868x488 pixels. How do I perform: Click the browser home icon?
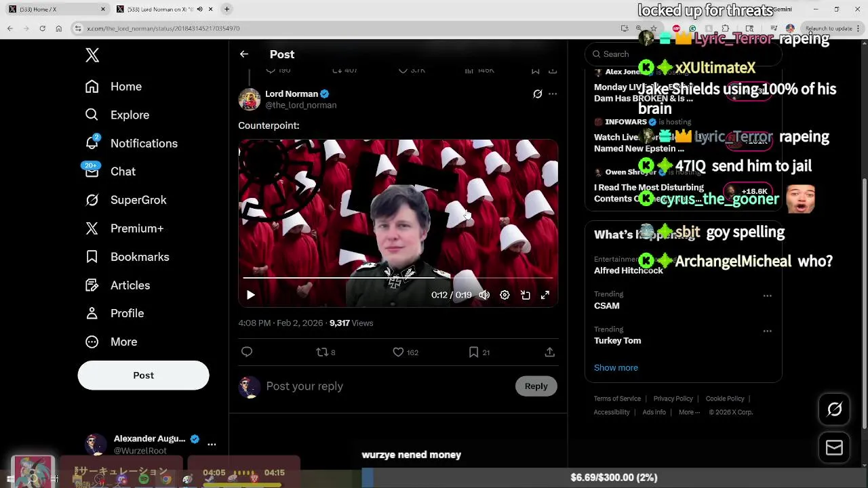tap(58, 28)
